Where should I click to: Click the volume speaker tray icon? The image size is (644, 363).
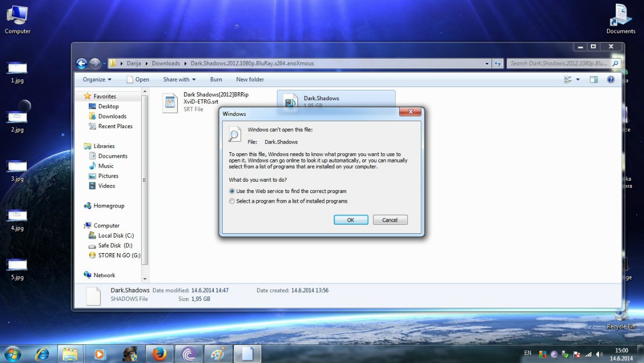pyautogui.click(x=599, y=354)
